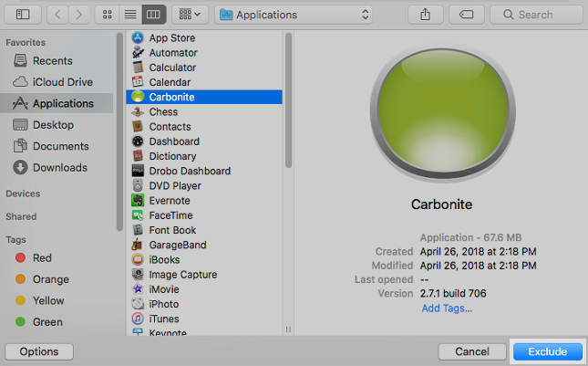588x366 pixels.
Task: Click the sidebar scrollbar
Action: (119, 131)
